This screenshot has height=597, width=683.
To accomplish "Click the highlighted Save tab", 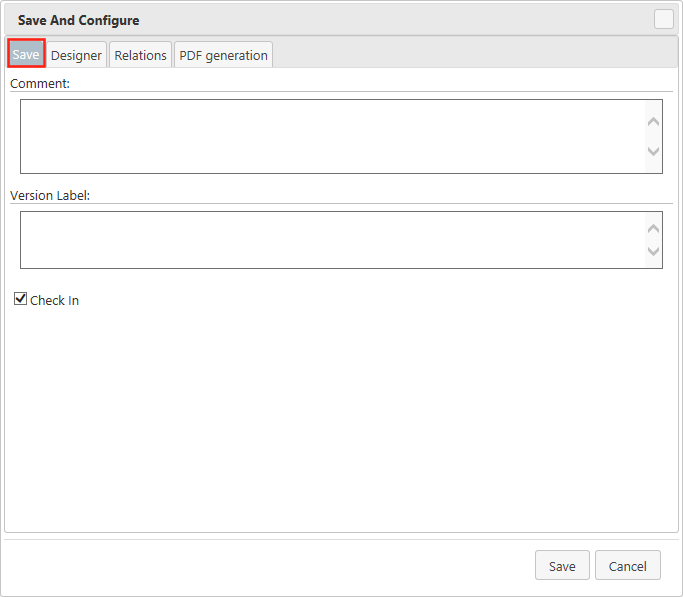I will coord(26,54).
